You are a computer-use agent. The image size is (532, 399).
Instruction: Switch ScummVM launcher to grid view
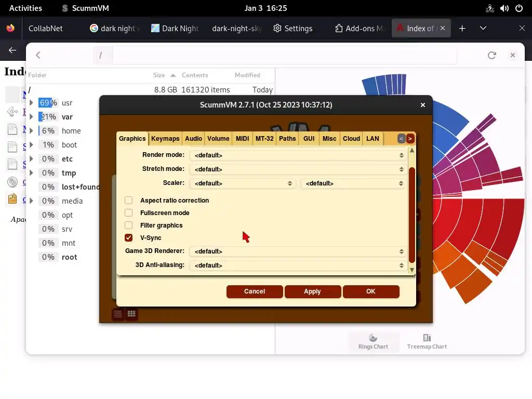coord(131,314)
